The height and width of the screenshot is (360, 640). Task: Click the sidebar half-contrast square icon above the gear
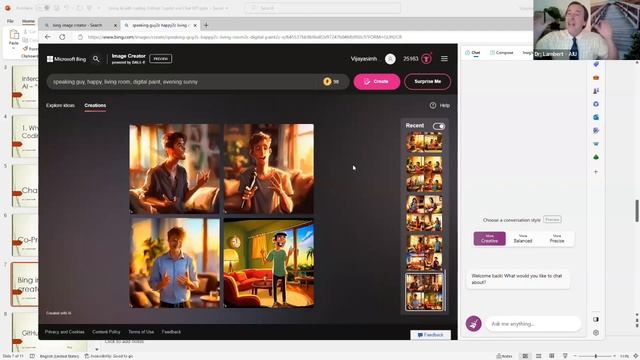coord(596,319)
